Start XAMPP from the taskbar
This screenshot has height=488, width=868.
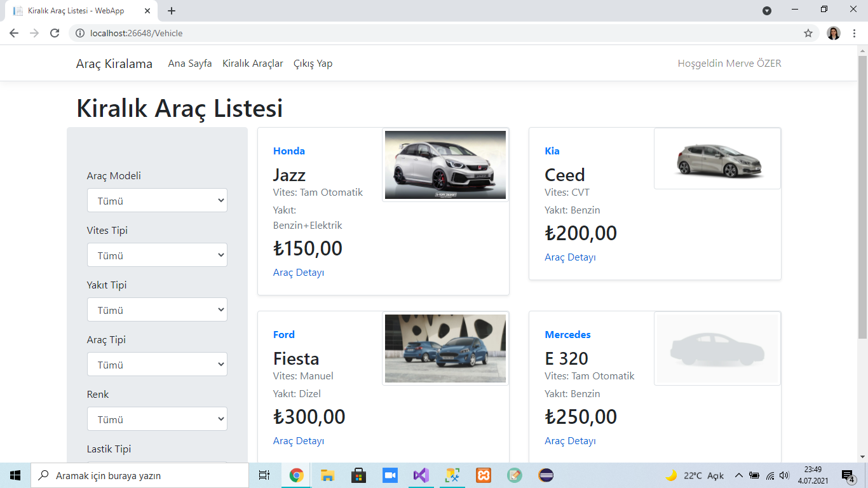point(483,475)
